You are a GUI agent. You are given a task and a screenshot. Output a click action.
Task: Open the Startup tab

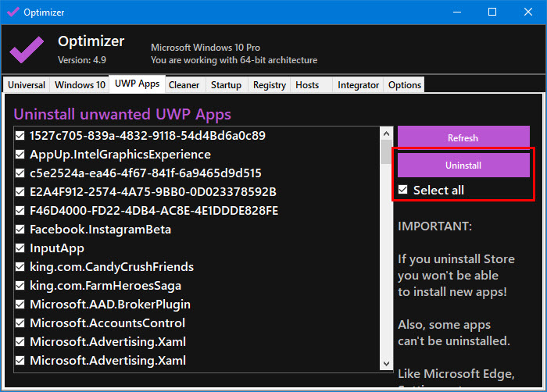226,85
